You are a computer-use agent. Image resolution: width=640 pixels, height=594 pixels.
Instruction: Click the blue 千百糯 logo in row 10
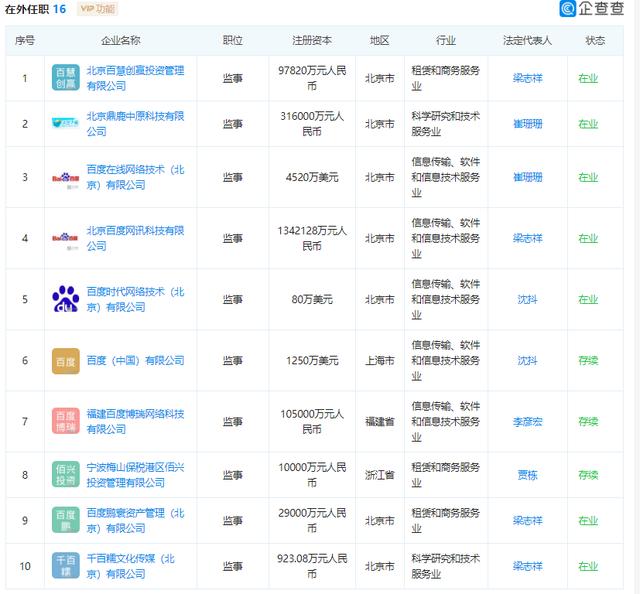(66, 566)
